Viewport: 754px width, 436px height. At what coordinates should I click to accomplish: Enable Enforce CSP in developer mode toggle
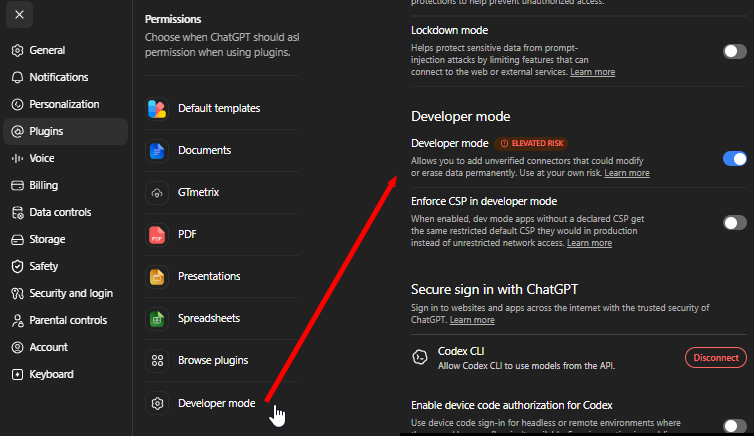(734, 222)
